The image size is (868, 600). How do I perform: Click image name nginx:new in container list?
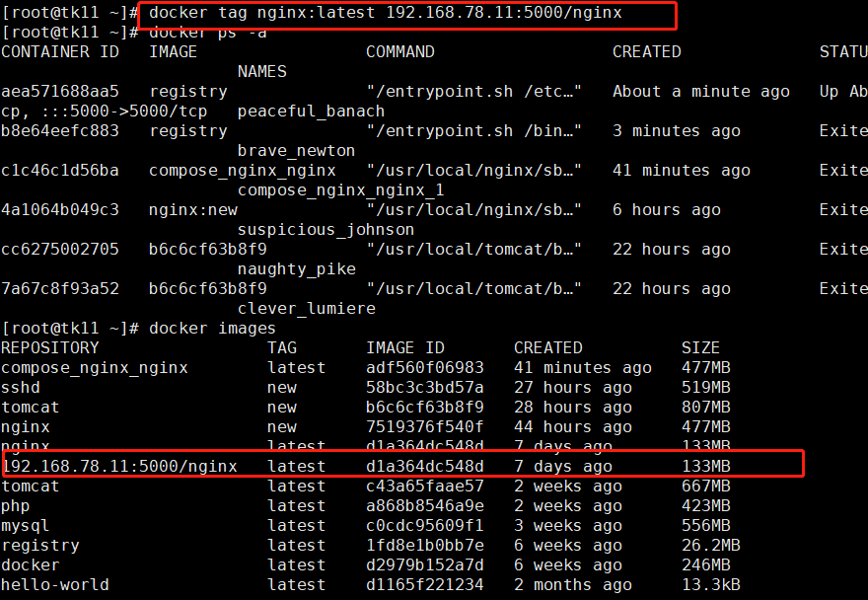point(193,210)
